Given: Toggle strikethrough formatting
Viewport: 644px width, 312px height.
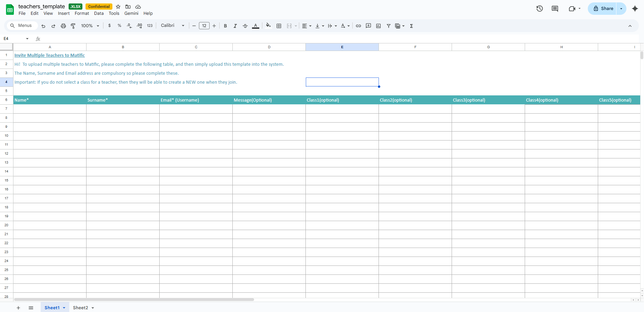Looking at the screenshot, I should (x=245, y=26).
